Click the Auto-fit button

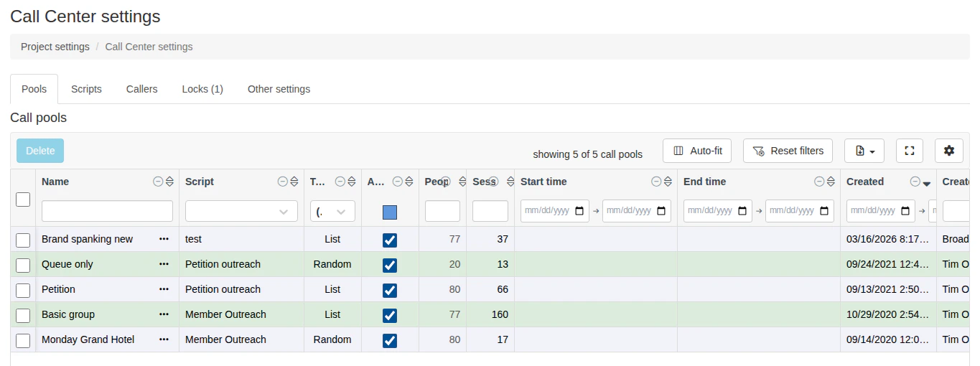697,151
